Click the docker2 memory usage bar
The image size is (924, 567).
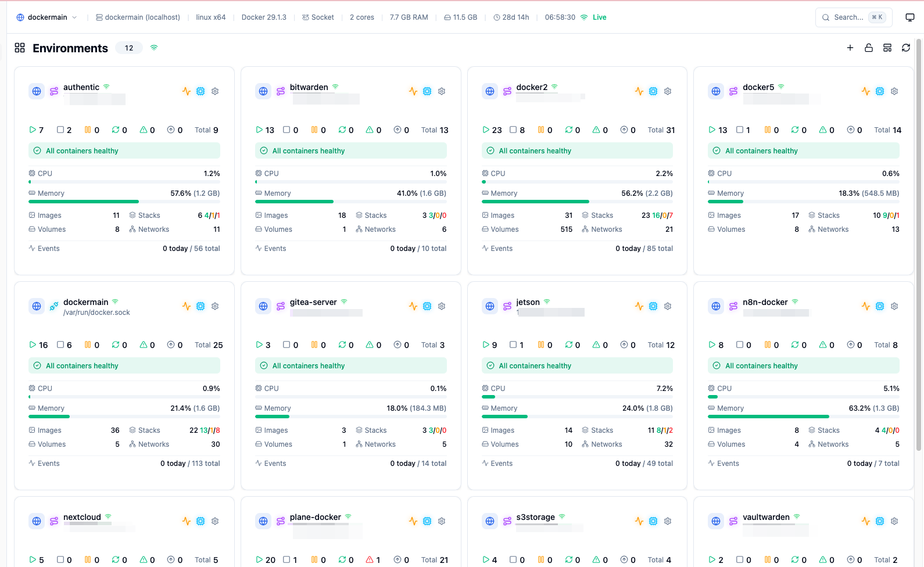577,202
